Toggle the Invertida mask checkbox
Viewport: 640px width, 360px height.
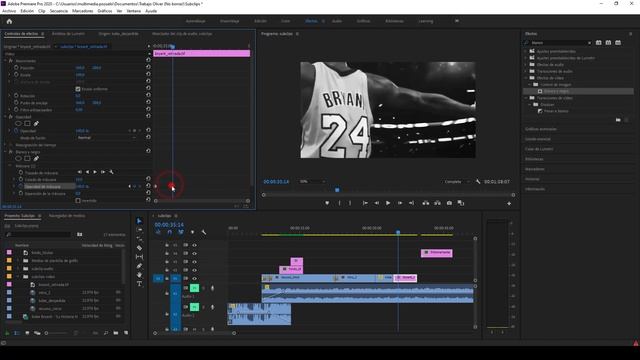[78, 200]
